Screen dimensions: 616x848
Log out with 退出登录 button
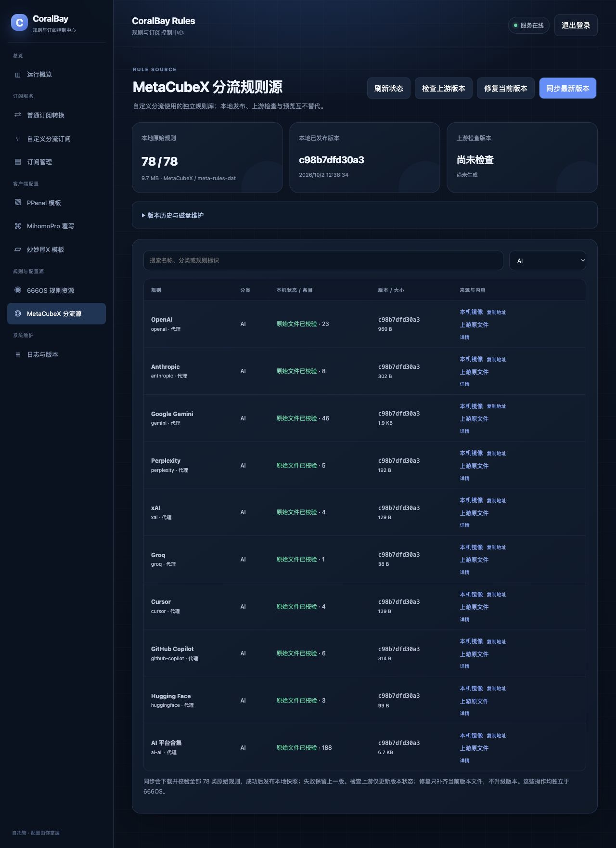pos(576,26)
